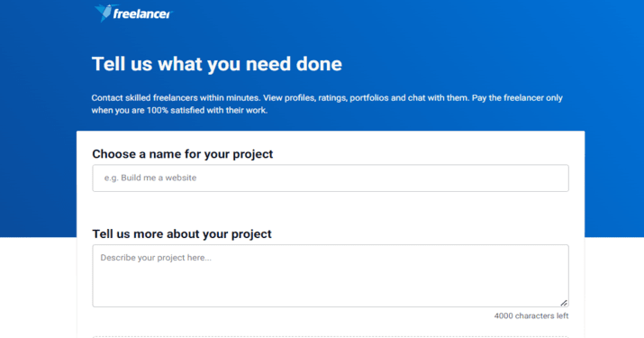Click the 'Choose a name for your project' label
Image resolution: width=644 pixels, height=338 pixels.
[182, 154]
